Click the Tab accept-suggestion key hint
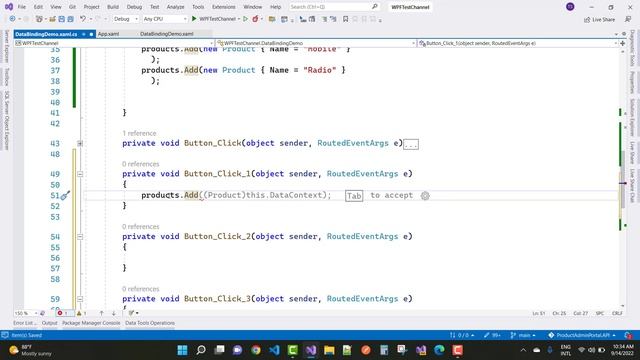The width and height of the screenshot is (640, 360). pos(354,196)
